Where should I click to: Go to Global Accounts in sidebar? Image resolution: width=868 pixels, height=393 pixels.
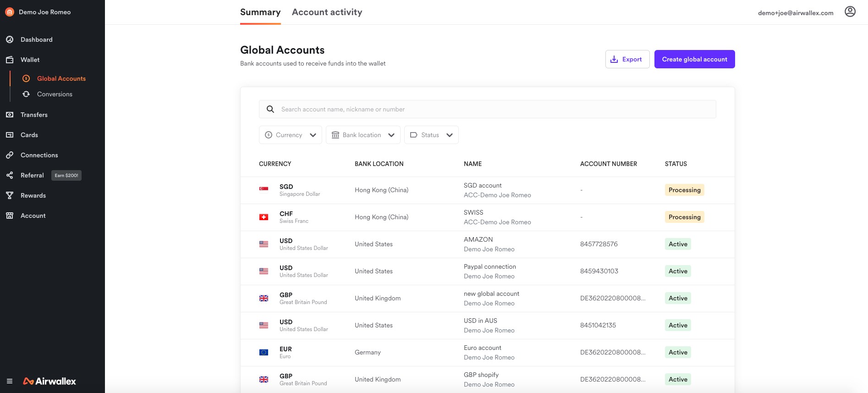(x=61, y=78)
